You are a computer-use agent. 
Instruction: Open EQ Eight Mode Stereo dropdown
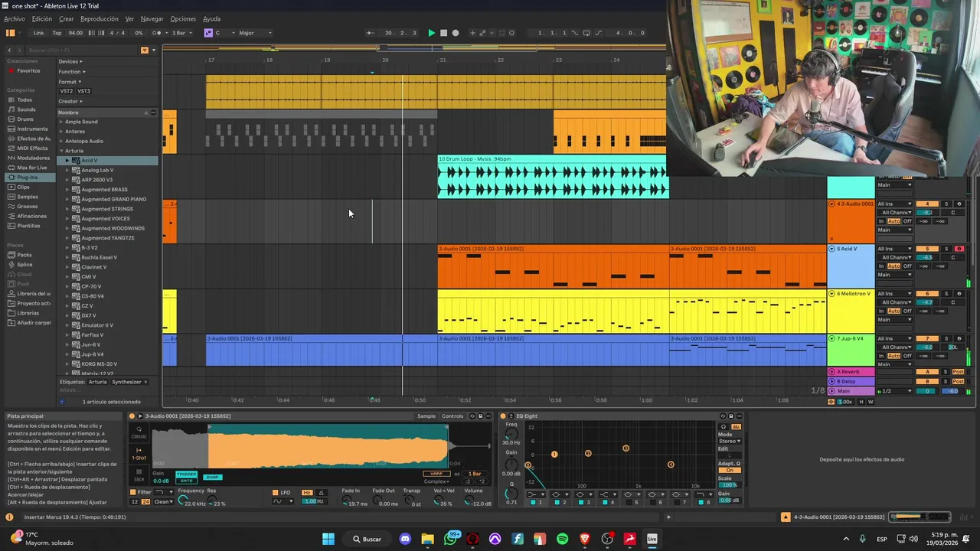click(x=729, y=442)
